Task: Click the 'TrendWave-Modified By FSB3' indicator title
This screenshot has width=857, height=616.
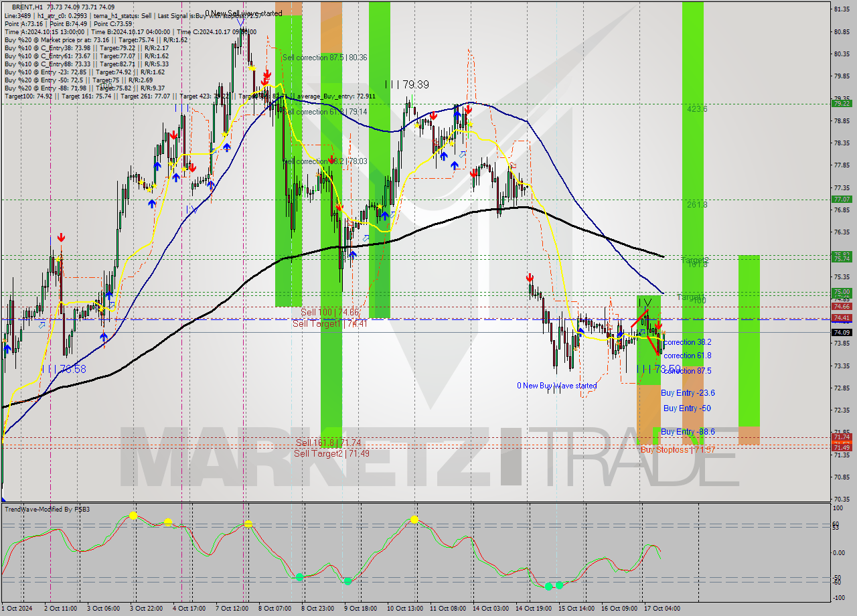Action: (x=47, y=510)
